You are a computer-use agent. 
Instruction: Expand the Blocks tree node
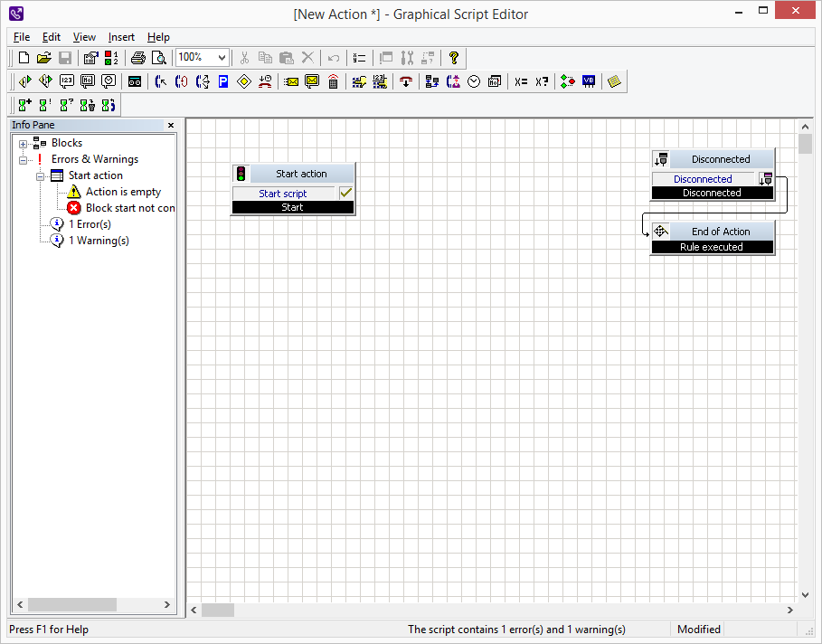(x=24, y=144)
